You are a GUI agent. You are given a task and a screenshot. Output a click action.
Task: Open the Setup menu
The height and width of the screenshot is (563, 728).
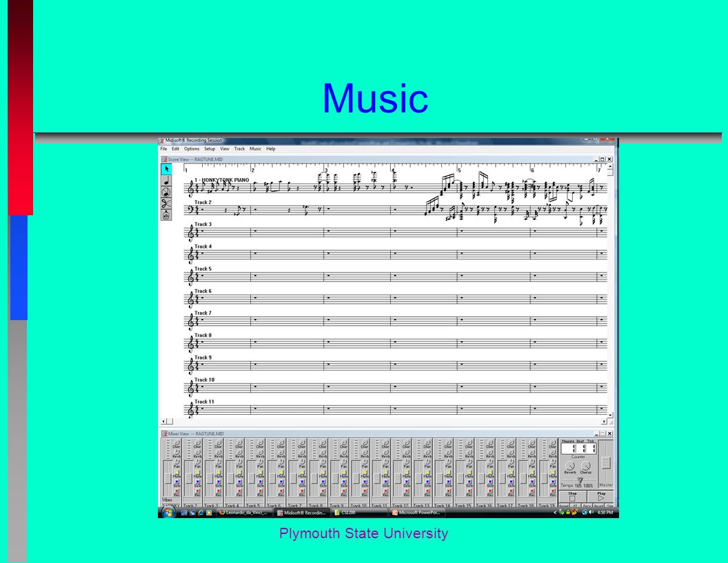[210, 149]
